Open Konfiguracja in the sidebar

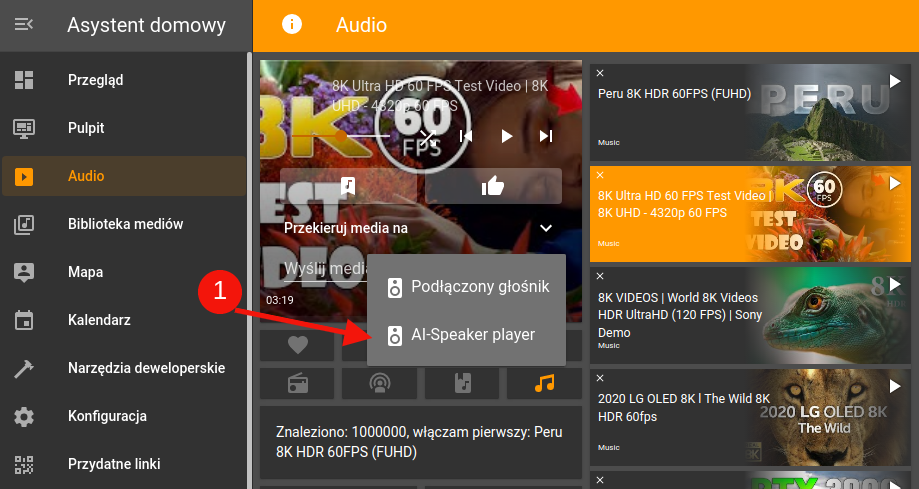pos(124,416)
